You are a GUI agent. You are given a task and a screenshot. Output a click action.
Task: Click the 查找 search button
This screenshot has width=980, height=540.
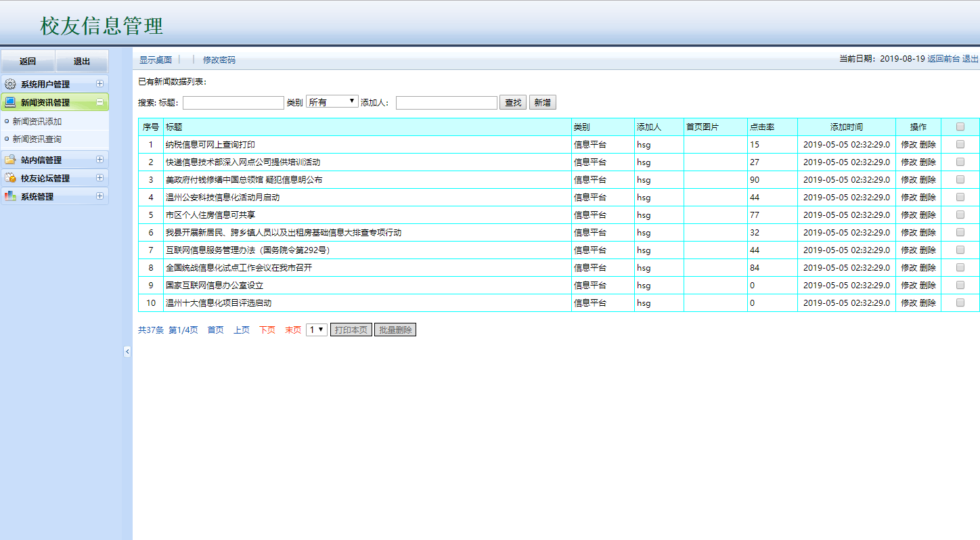pos(512,102)
